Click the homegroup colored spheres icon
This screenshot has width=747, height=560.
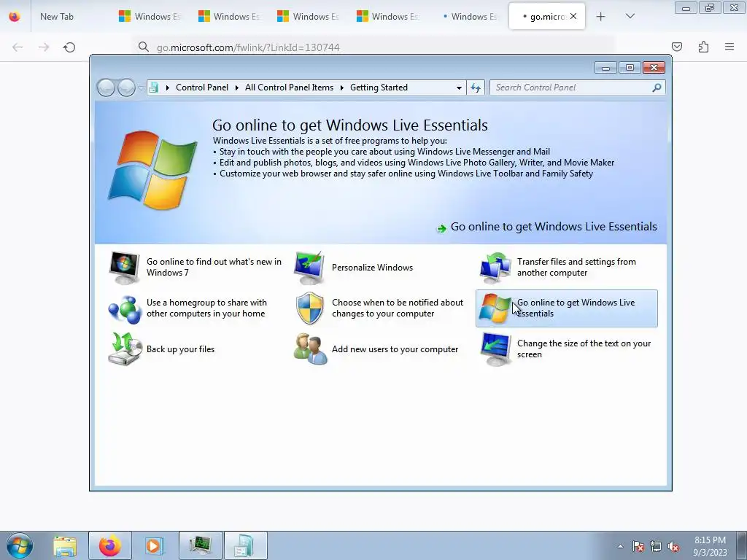124,308
